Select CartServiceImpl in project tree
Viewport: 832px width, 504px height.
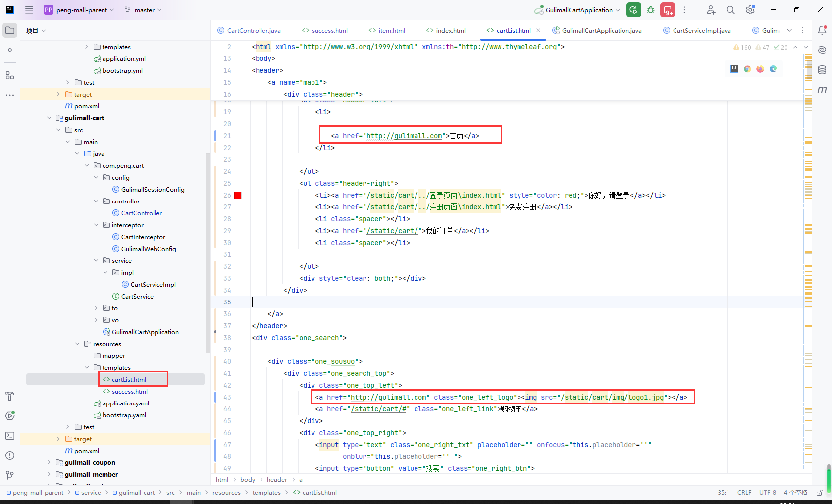153,284
